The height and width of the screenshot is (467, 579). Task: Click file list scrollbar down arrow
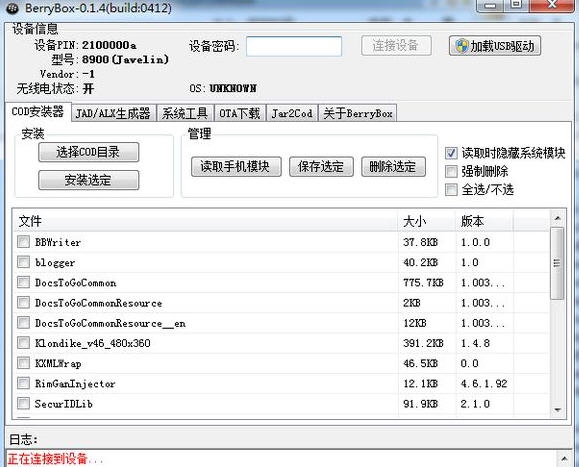point(557,410)
